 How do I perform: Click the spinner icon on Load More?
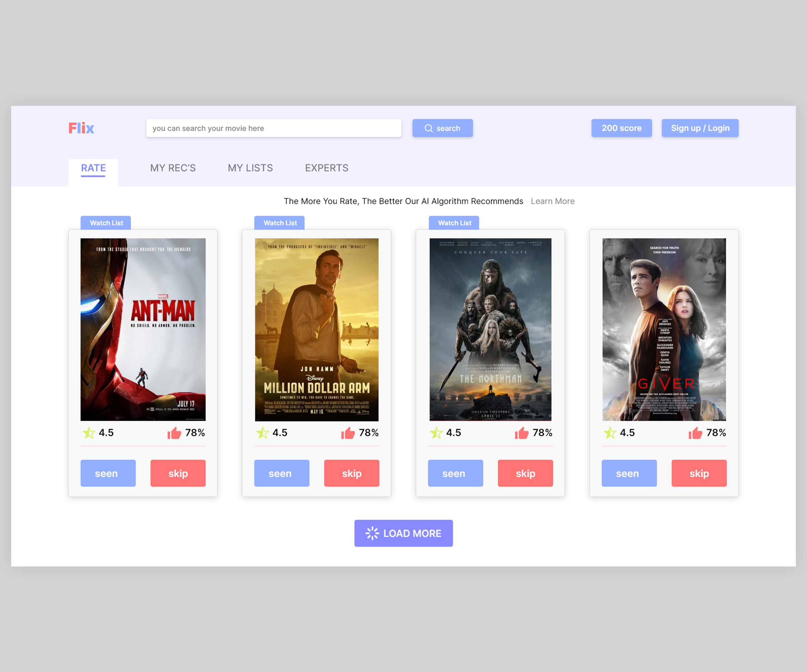pos(372,533)
